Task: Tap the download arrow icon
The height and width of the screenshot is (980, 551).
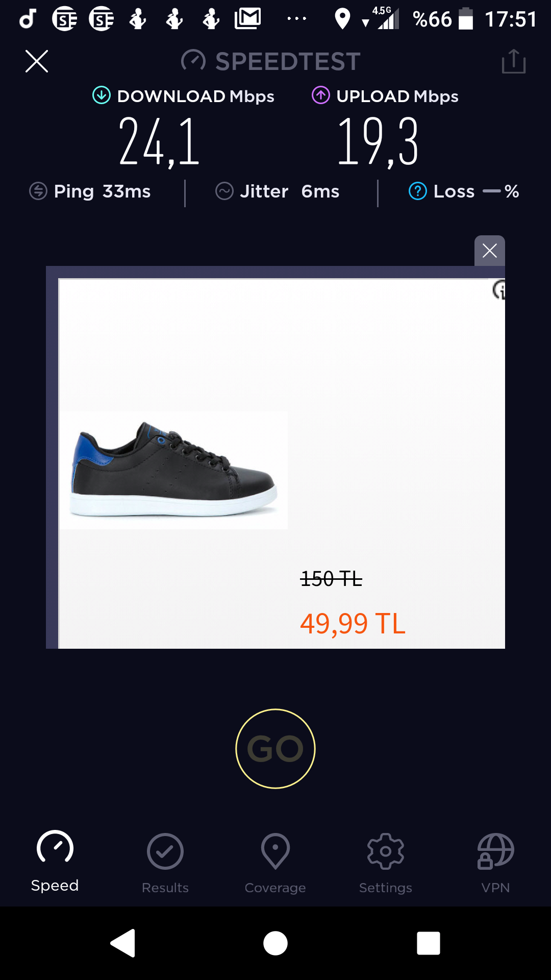Action: pyautogui.click(x=102, y=95)
